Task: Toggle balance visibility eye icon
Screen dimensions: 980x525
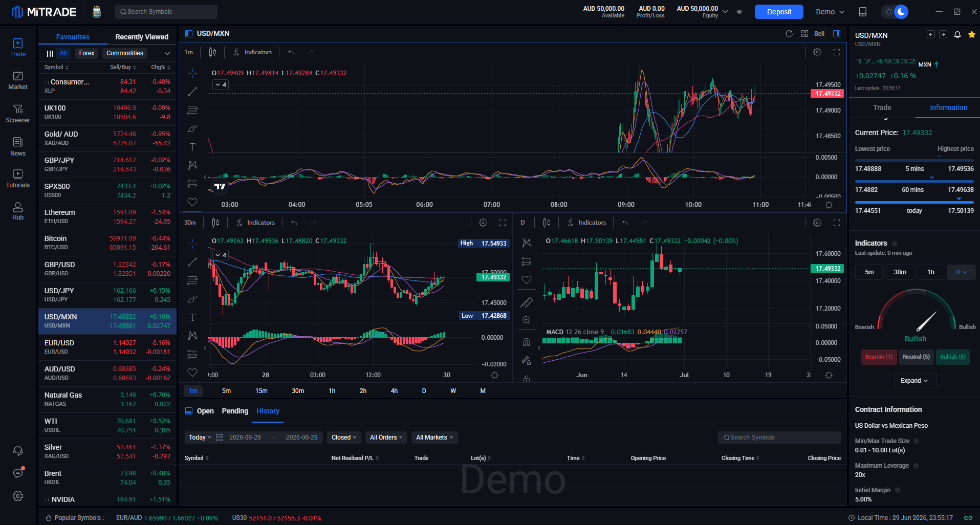Action: pos(739,12)
